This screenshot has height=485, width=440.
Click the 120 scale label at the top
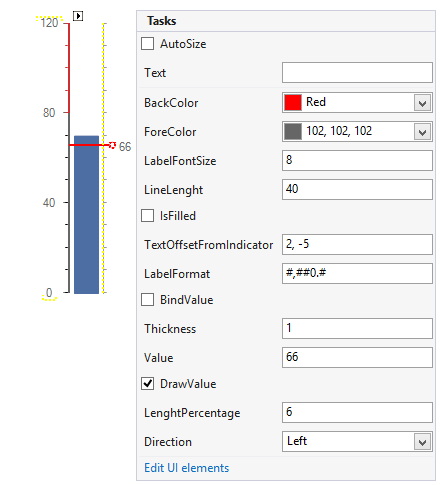click(49, 23)
